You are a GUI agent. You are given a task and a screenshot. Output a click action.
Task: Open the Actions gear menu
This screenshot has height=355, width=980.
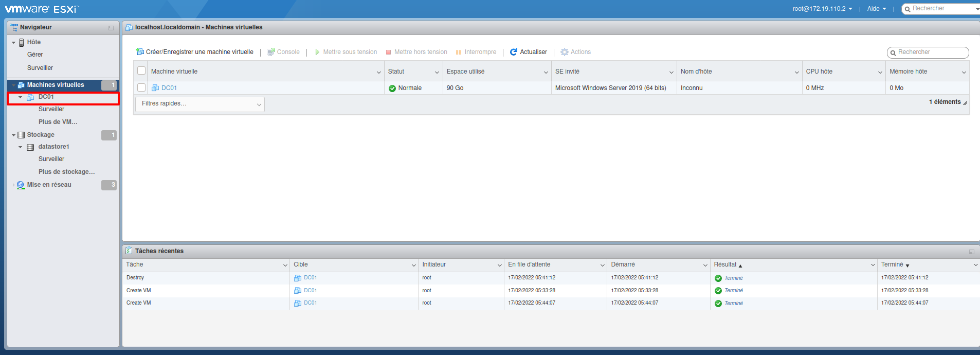coord(565,52)
